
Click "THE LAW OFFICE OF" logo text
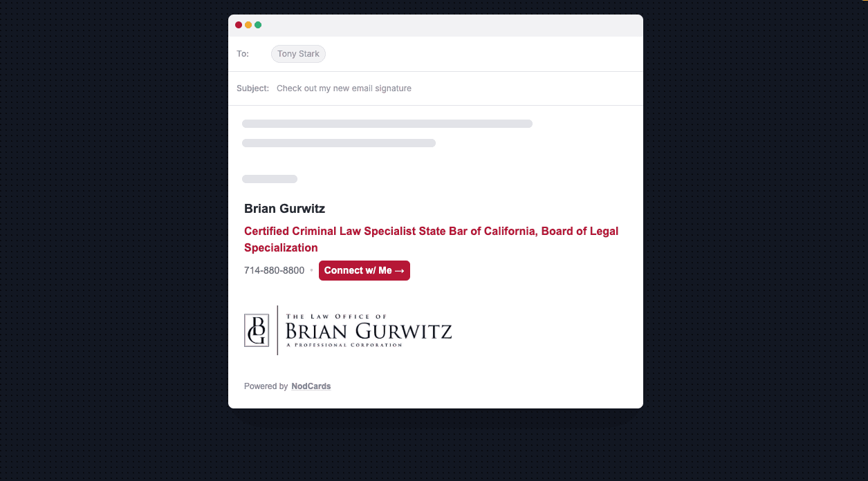tap(337, 317)
